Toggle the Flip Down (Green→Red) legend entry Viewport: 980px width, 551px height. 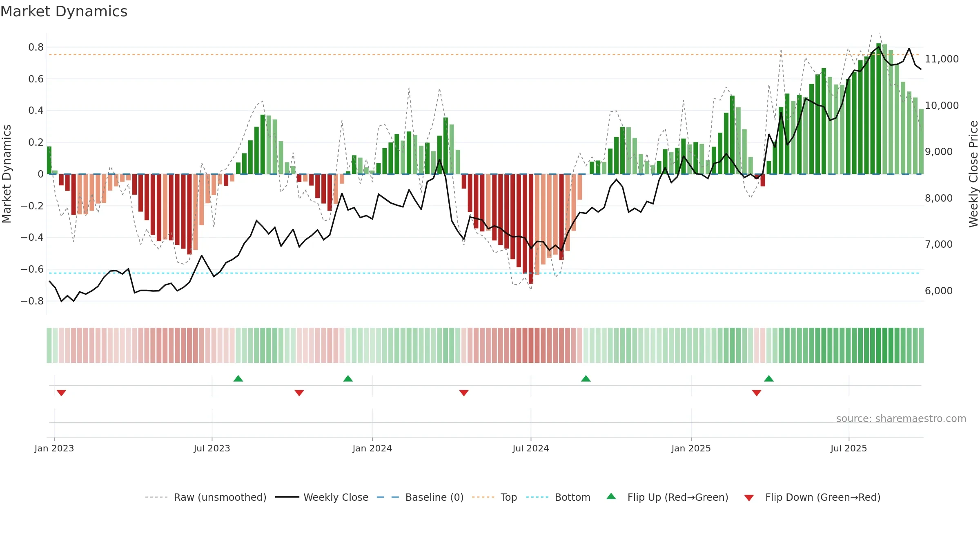point(812,497)
